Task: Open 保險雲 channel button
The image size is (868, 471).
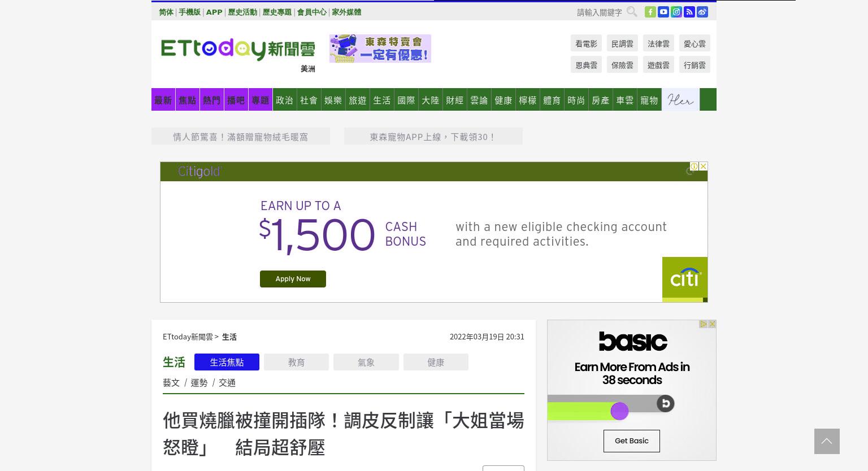Action: coord(622,65)
